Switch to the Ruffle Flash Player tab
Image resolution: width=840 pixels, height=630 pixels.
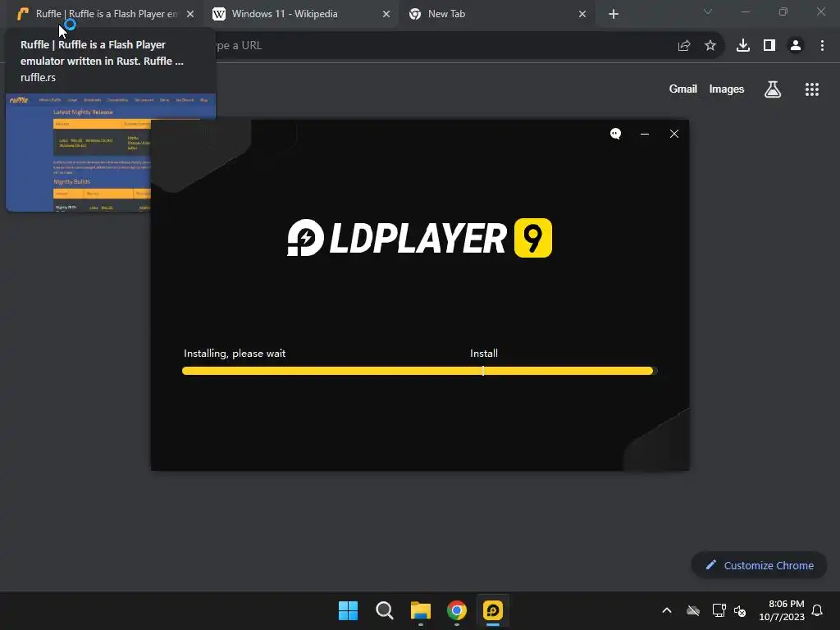[x=104, y=14]
